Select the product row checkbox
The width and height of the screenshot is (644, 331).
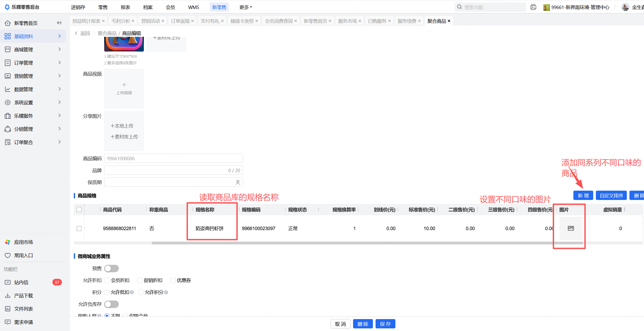(79, 228)
